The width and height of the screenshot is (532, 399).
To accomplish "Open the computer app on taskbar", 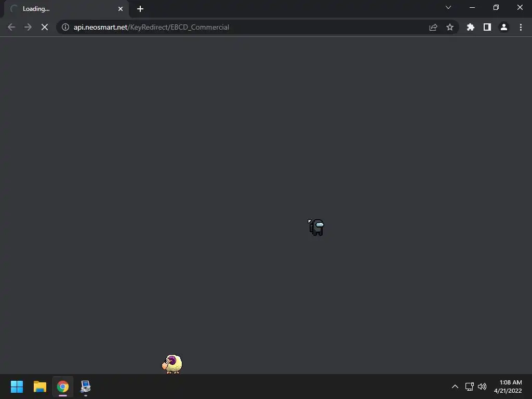I will [86, 387].
